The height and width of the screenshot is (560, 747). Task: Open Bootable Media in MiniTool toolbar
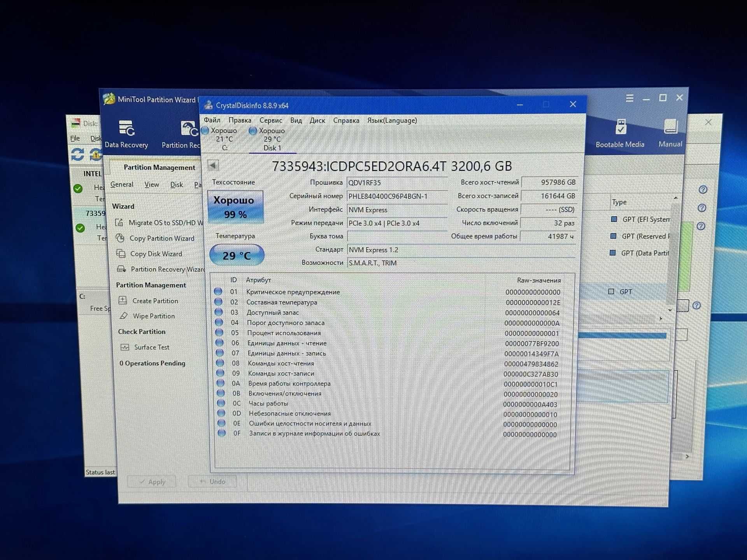point(620,133)
